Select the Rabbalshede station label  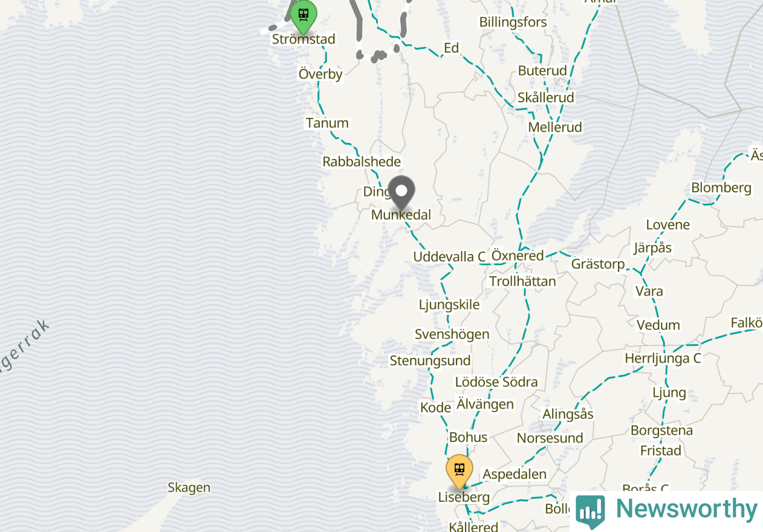click(362, 161)
